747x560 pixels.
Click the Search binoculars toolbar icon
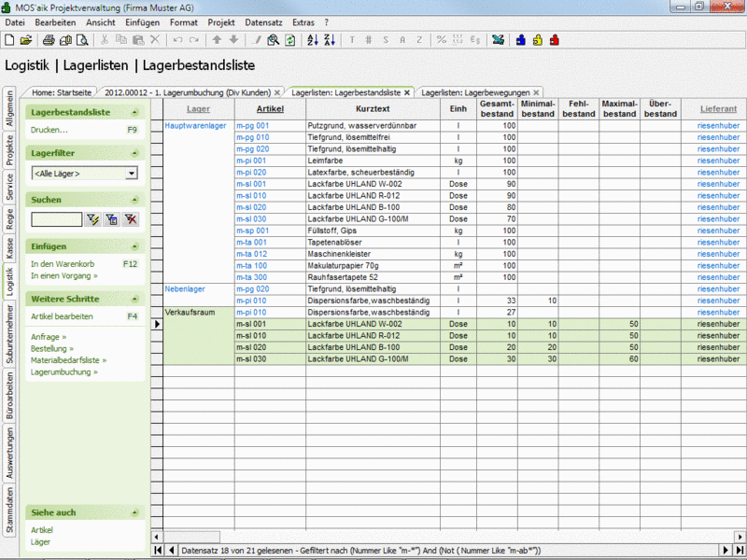tap(273, 40)
